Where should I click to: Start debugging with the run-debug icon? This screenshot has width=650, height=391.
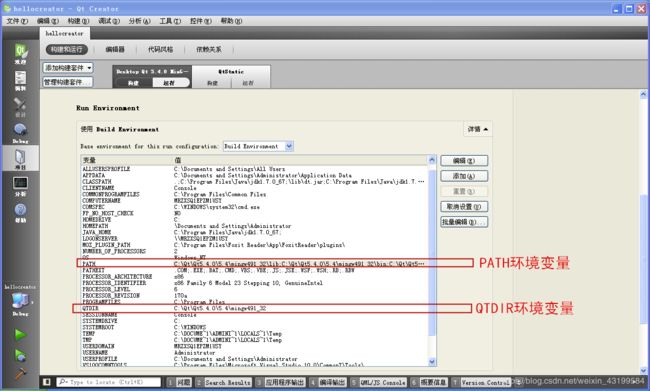pos(20,355)
